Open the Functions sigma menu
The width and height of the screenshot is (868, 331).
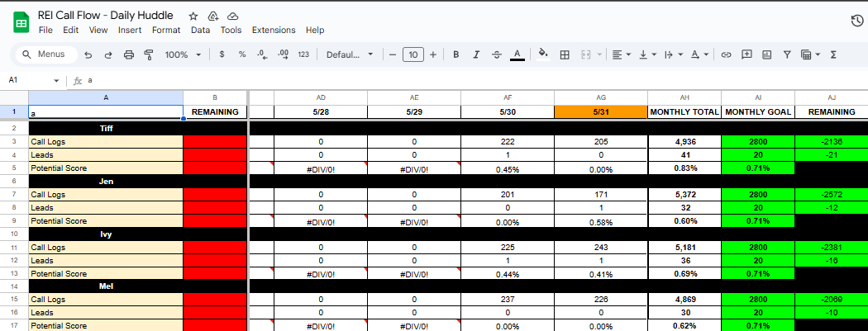(x=833, y=54)
